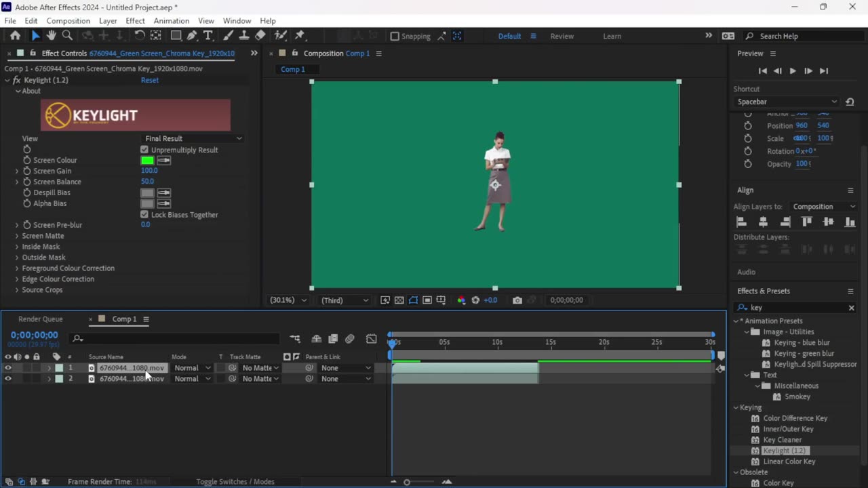Reset the Keylight effect

click(x=150, y=80)
